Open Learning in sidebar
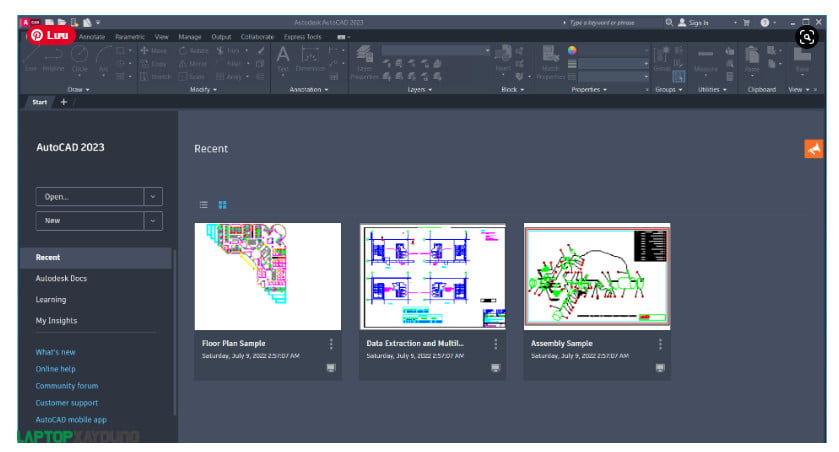The image size is (839, 452). coord(51,300)
